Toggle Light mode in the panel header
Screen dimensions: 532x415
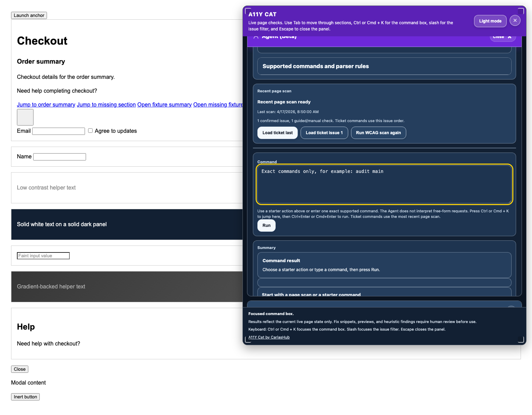click(490, 21)
